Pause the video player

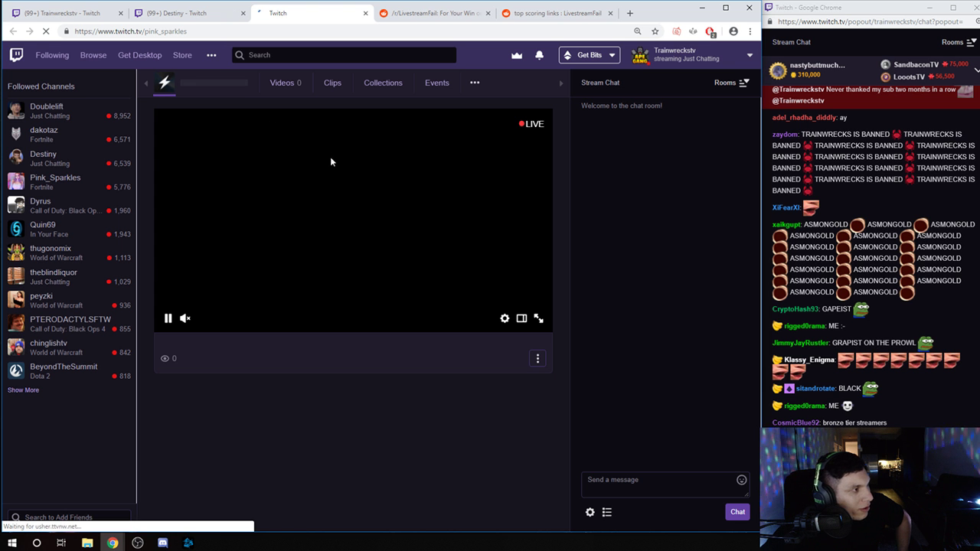click(168, 318)
